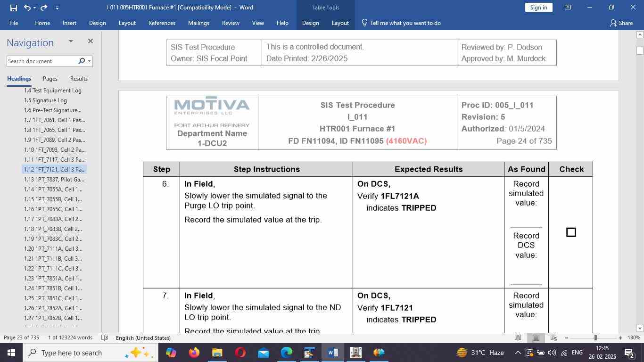The height and width of the screenshot is (362, 644).
Task: Open the Undo history dropdown arrow
Action: [x=35, y=8]
